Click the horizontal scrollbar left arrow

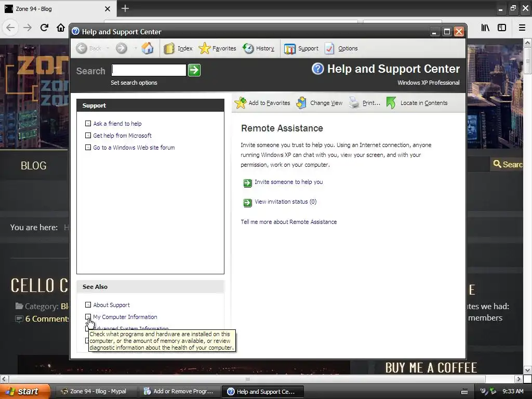pyautogui.click(x=4, y=379)
